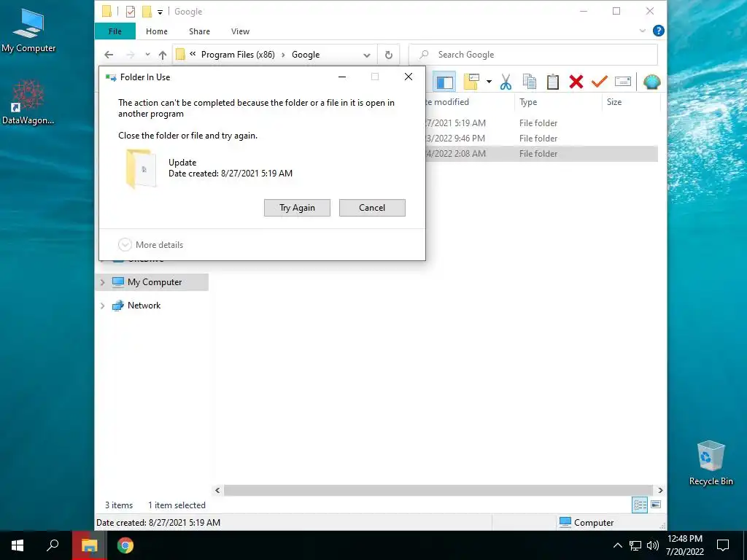
Task: Sort by the Type column header
Action: [558, 102]
